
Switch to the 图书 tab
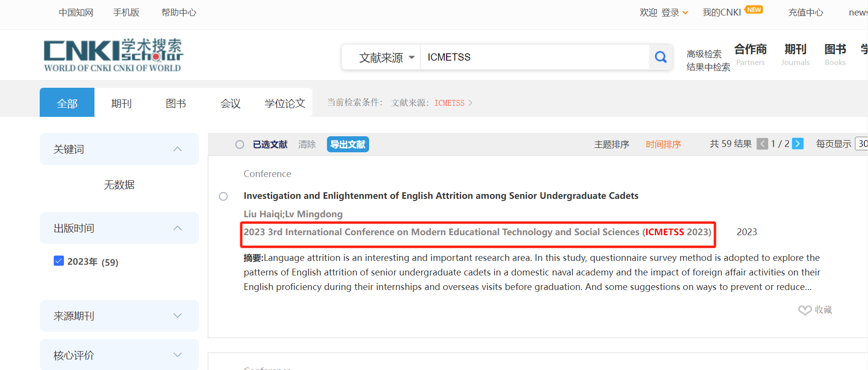pyautogui.click(x=176, y=103)
